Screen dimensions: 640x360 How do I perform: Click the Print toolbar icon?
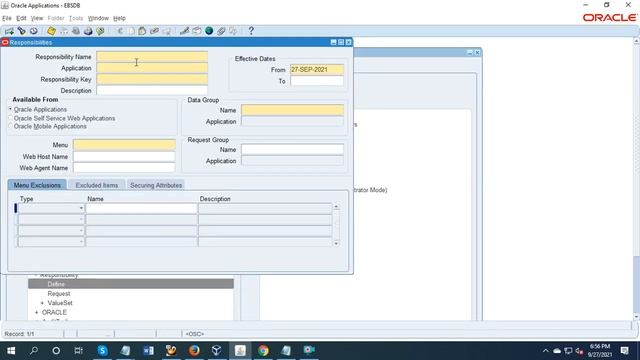point(88,31)
